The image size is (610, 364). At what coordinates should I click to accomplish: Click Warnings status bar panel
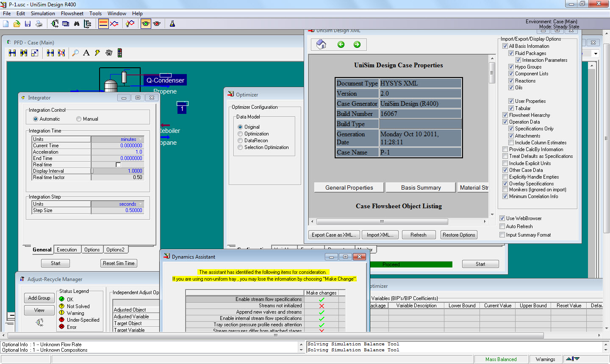545,359
